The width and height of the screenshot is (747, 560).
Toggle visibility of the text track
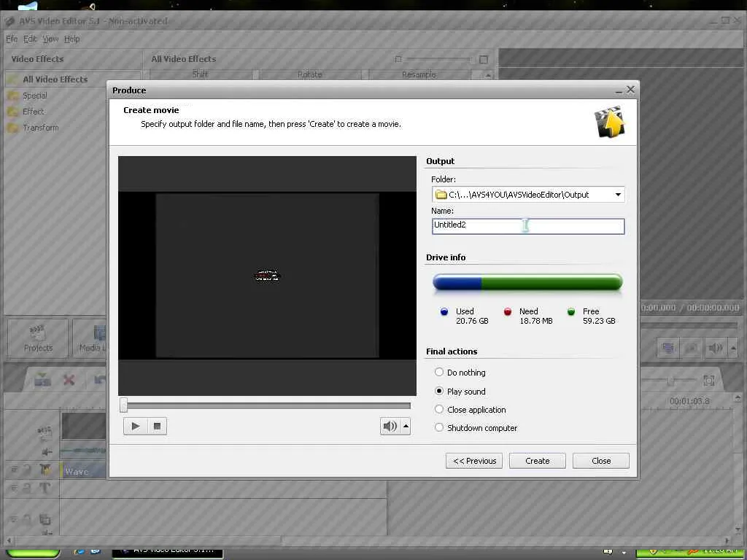(x=14, y=488)
